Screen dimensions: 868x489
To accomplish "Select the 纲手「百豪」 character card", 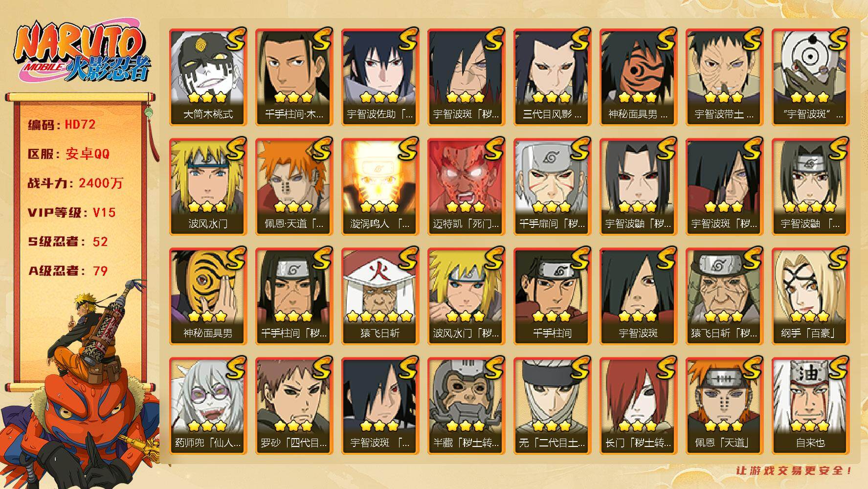I will pyautogui.click(x=811, y=296).
